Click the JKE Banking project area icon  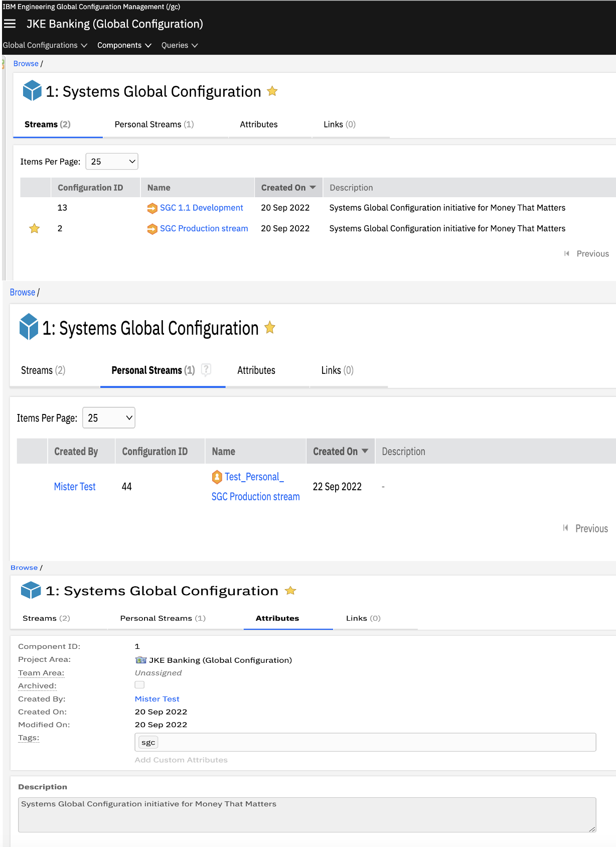click(140, 660)
